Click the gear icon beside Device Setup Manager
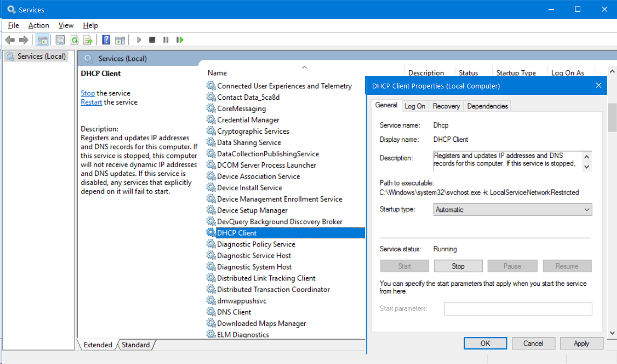Viewport: 617px width, 364px height. [x=211, y=210]
